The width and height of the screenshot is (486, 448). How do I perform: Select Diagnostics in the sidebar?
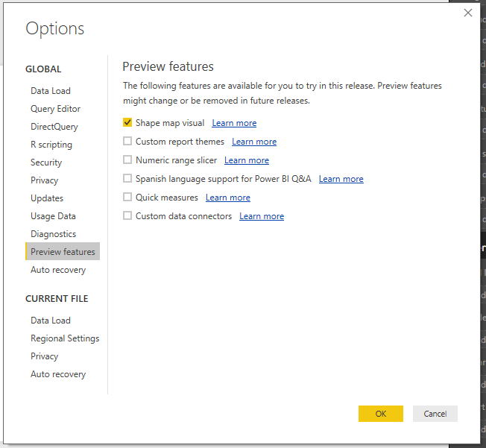tap(54, 234)
